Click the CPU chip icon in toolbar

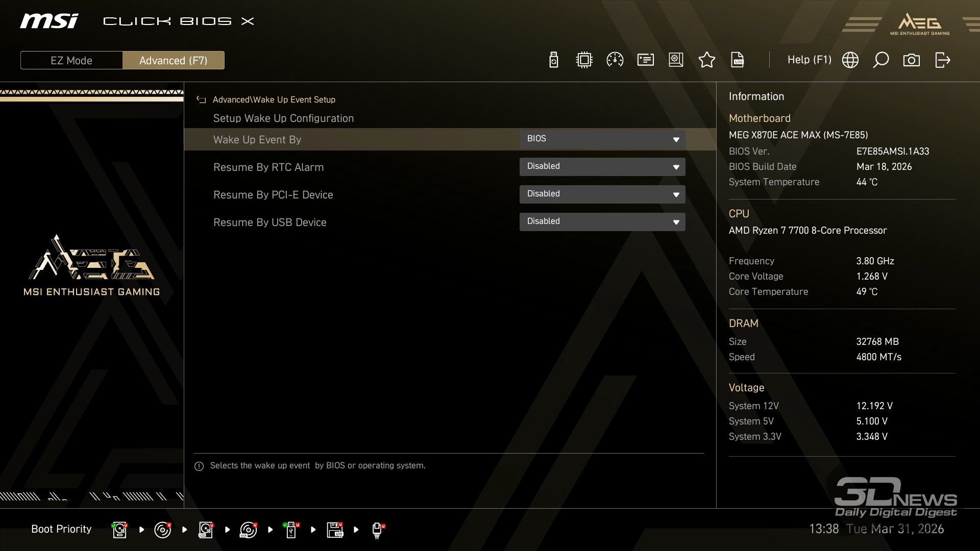click(x=584, y=60)
